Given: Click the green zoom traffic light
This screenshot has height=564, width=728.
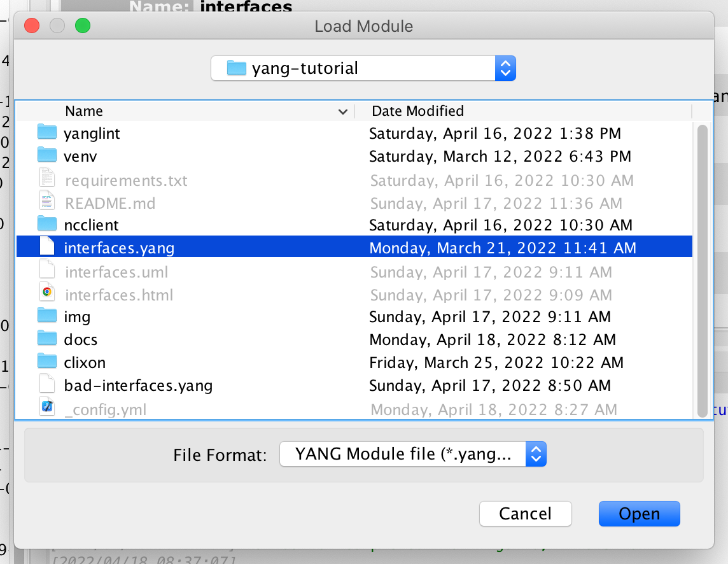Looking at the screenshot, I should [82, 25].
